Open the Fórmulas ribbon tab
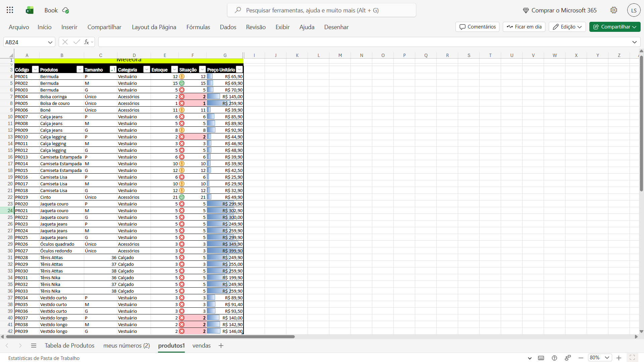The image size is (644, 362). 198,27
